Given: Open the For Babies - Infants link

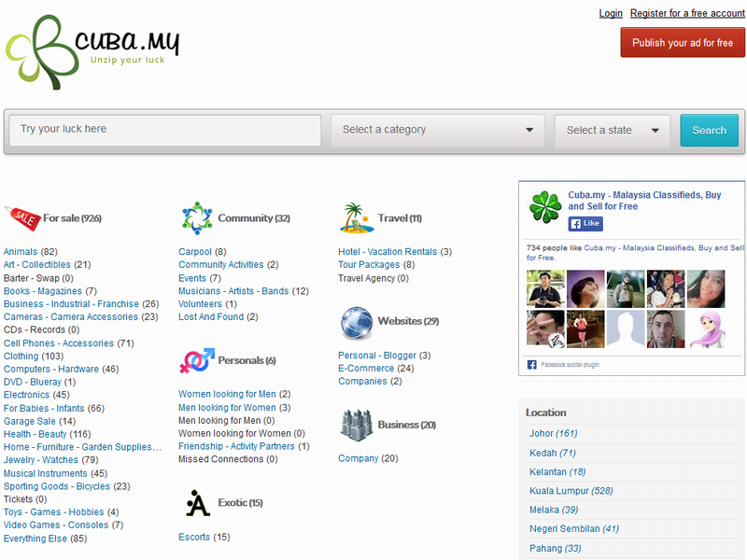Looking at the screenshot, I should point(44,408).
